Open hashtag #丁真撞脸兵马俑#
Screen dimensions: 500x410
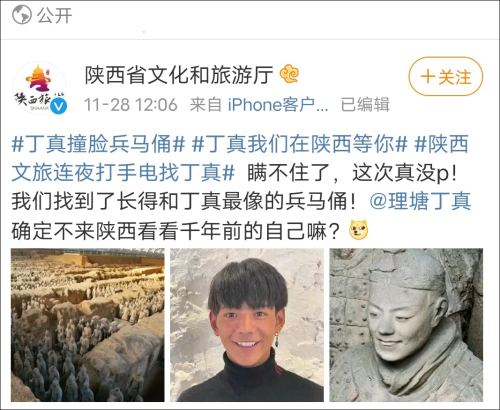point(99,144)
